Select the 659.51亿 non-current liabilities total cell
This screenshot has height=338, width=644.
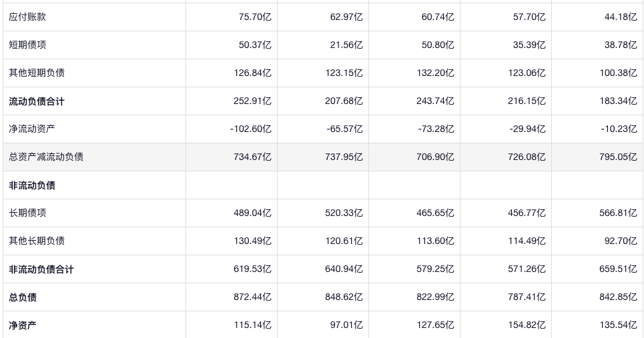pos(618,269)
